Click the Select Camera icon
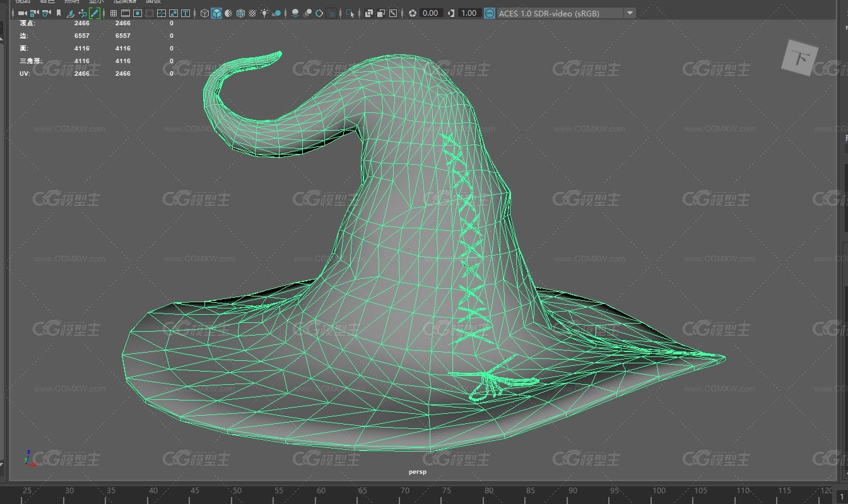848x504 pixels. tap(22, 13)
